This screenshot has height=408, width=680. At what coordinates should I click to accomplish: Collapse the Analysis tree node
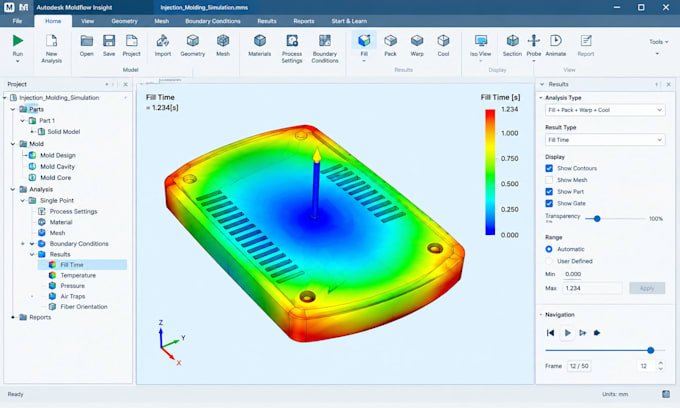(x=13, y=189)
